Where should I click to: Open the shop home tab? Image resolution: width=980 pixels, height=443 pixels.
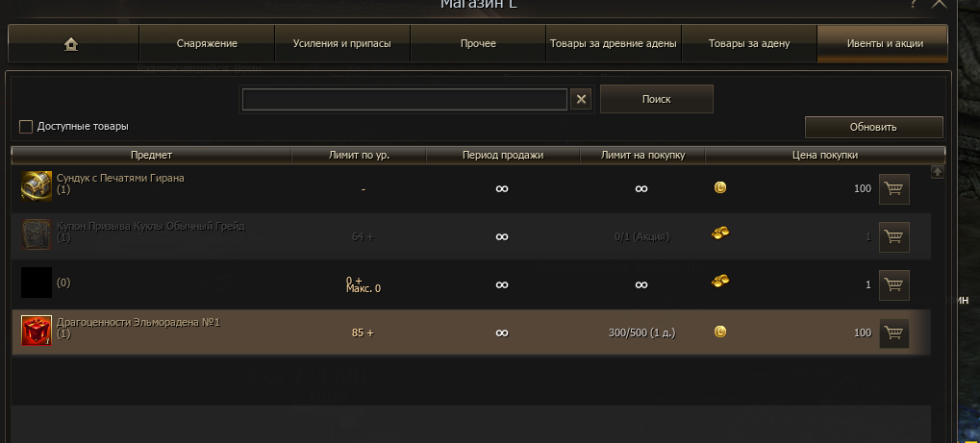click(x=73, y=44)
